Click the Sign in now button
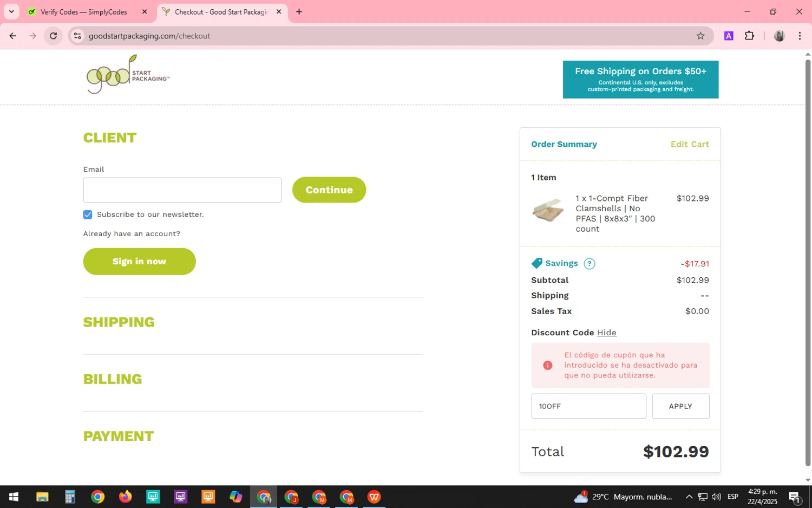This screenshot has width=812, height=508. click(139, 262)
